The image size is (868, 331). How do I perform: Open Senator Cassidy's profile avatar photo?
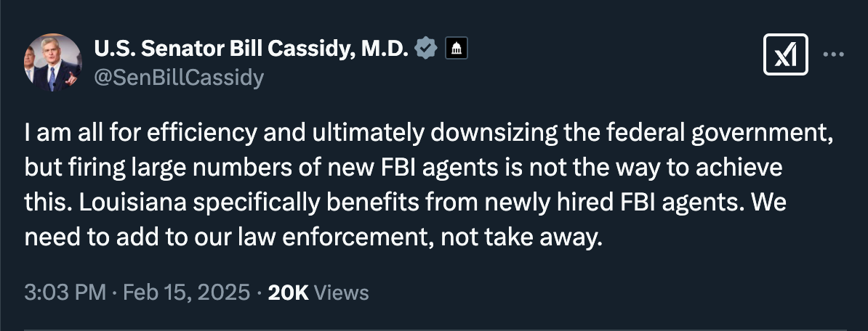pyautogui.click(x=53, y=62)
